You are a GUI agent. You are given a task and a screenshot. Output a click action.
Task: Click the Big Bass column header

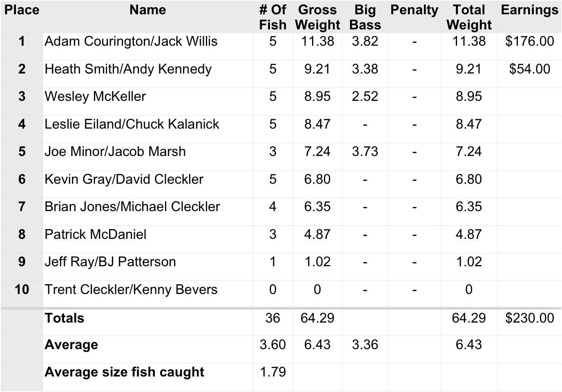pos(365,17)
